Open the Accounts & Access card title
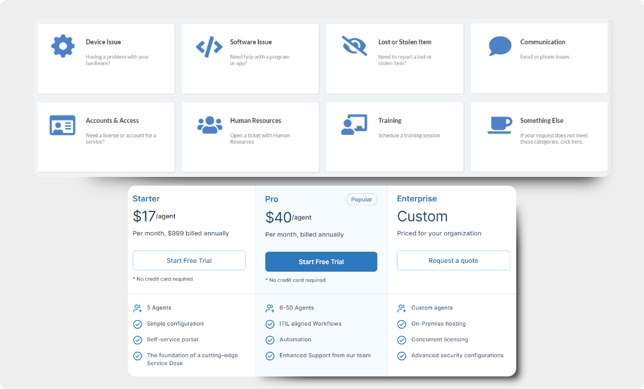 coord(112,120)
